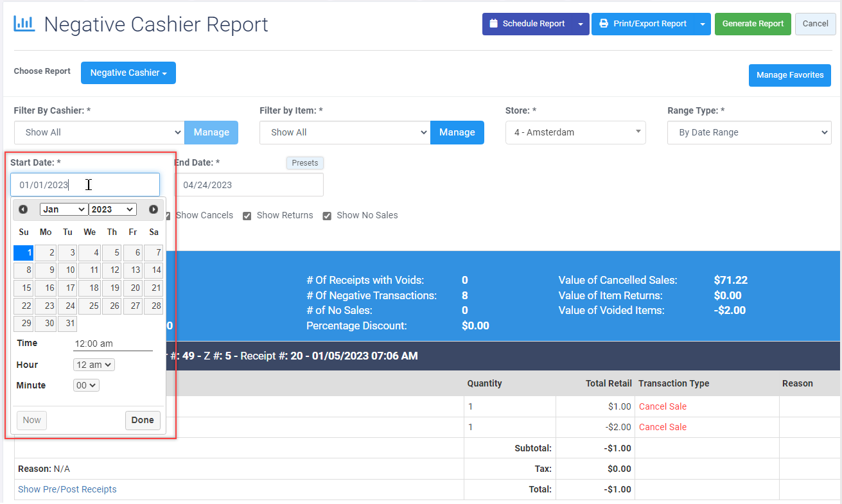Open Schedule Report split-button arrow
The height and width of the screenshot is (504, 842).
click(580, 24)
